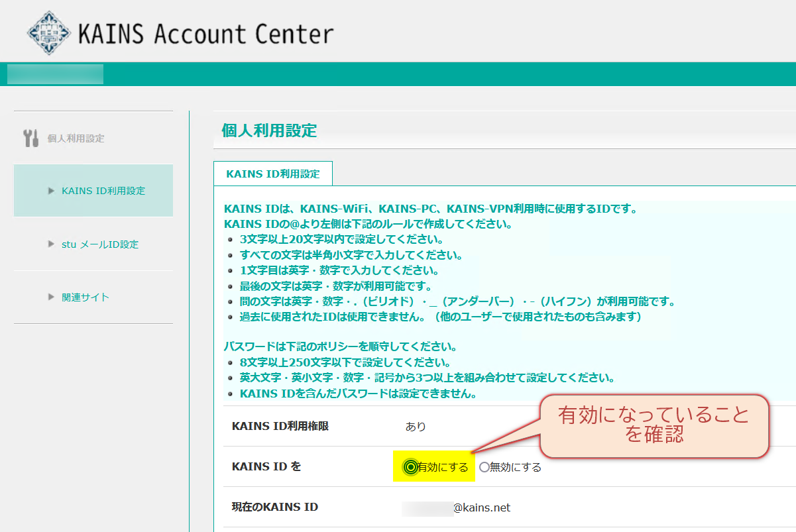Switch to the KAINS ID利用設定 tab
796x532 pixels.
(x=272, y=173)
